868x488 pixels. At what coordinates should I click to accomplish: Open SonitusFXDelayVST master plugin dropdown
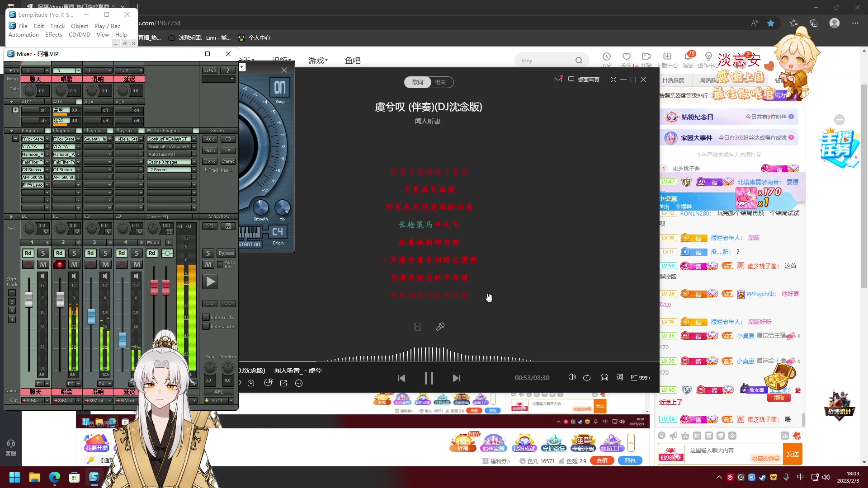[194, 139]
